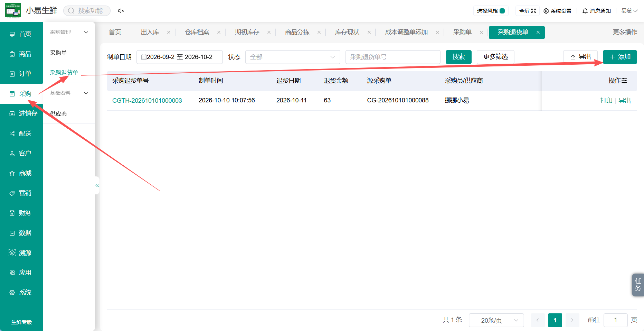Screen dimensions: 644x331
Task: Switch to the 期初库存 tab
Action: [x=247, y=32]
